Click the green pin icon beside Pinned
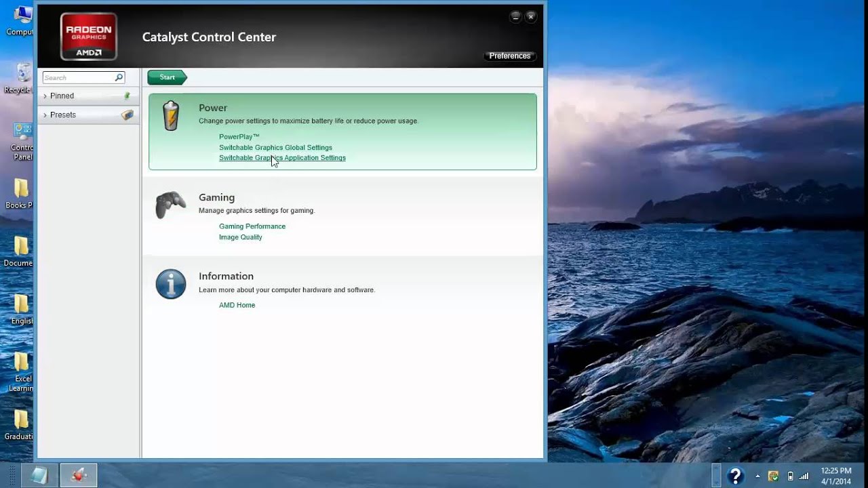The image size is (868, 488). click(x=127, y=96)
